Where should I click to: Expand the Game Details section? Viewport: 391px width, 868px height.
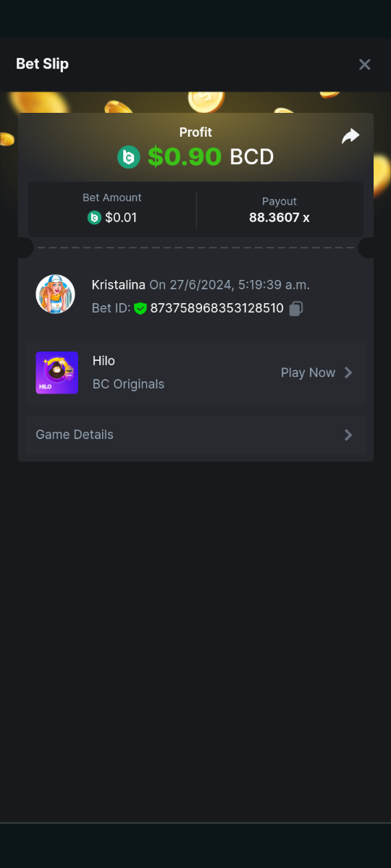pyautogui.click(x=195, y=435)
